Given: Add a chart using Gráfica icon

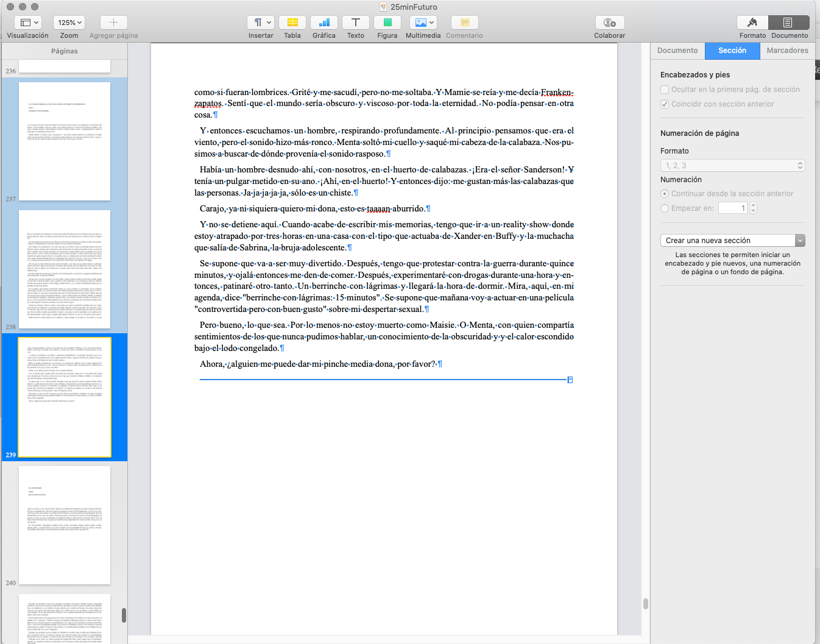Looking at the screenshot, I should pos(324,23).
